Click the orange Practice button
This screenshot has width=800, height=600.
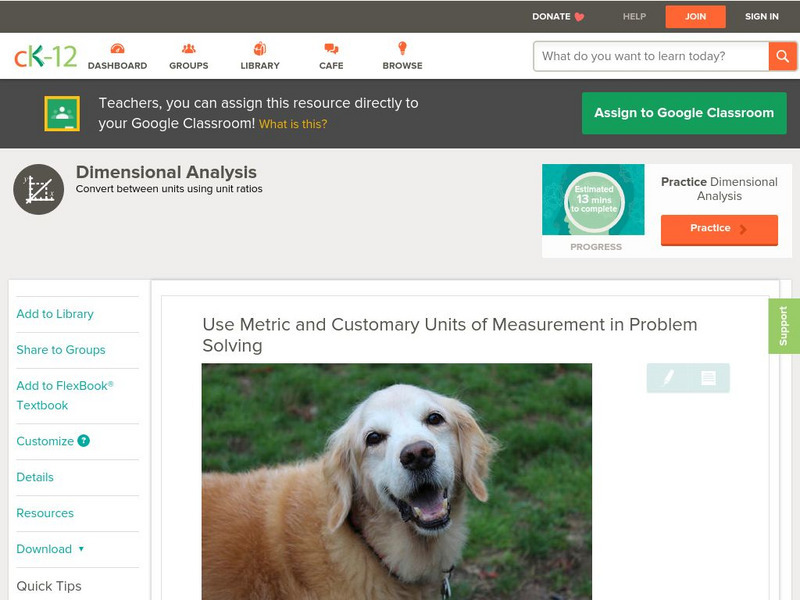[x=719, y=229]
